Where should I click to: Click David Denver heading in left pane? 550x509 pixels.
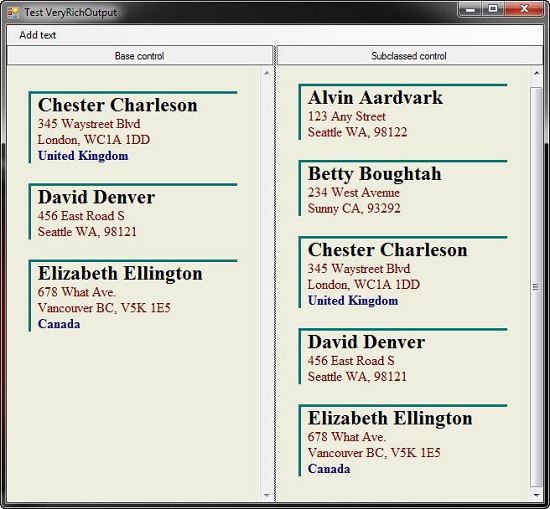(x=96, y=197)
